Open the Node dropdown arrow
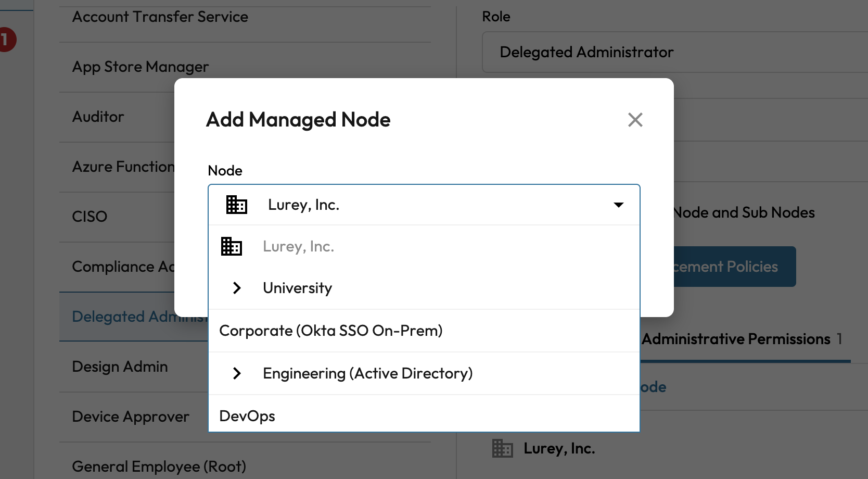868x479 pixels. 618,205
